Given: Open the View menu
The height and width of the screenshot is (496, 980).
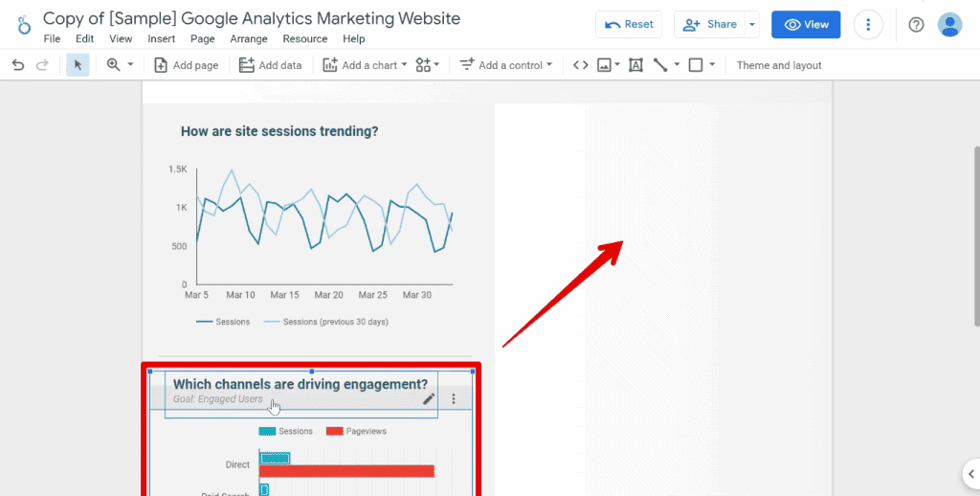Looking at the screenshot, I should point(121,38).
